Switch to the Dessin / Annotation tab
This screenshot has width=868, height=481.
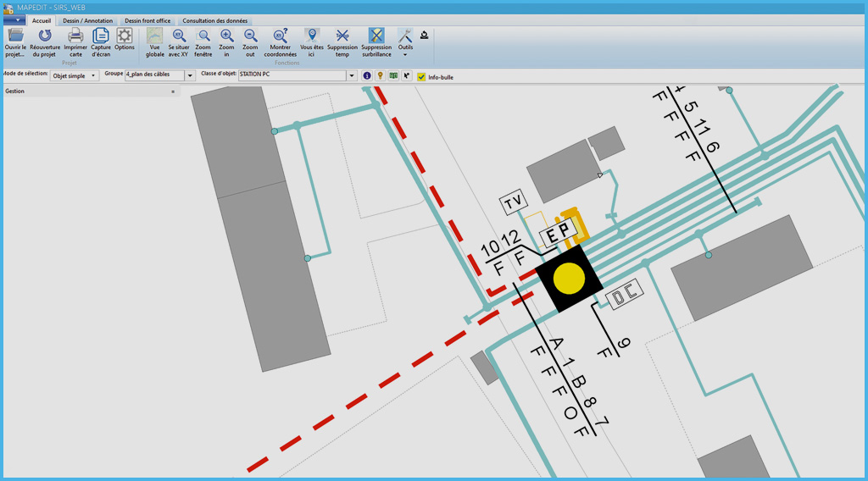(x=87, y=20)
